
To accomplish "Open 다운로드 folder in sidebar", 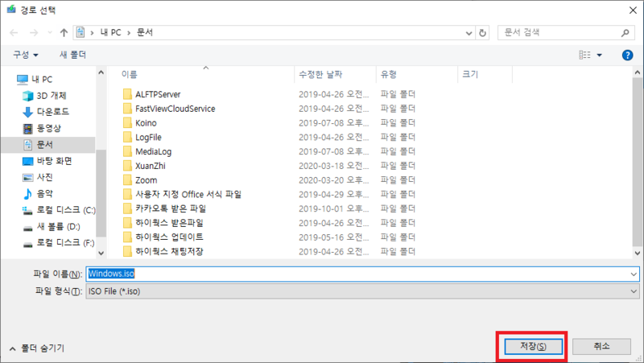I will click(x=52, y=111).
